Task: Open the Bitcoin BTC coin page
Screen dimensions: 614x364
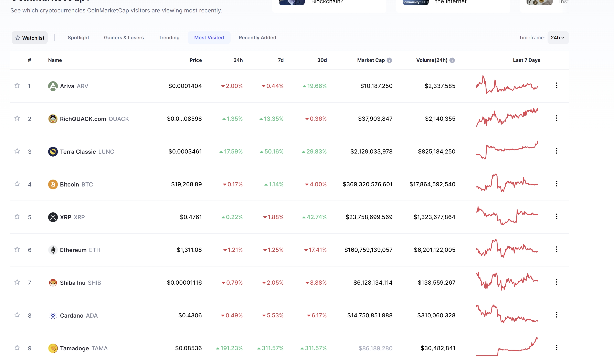Action: click(76, 184)
